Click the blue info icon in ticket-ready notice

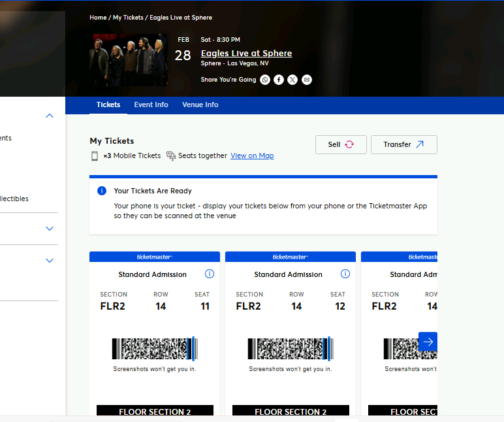(102, 191)
